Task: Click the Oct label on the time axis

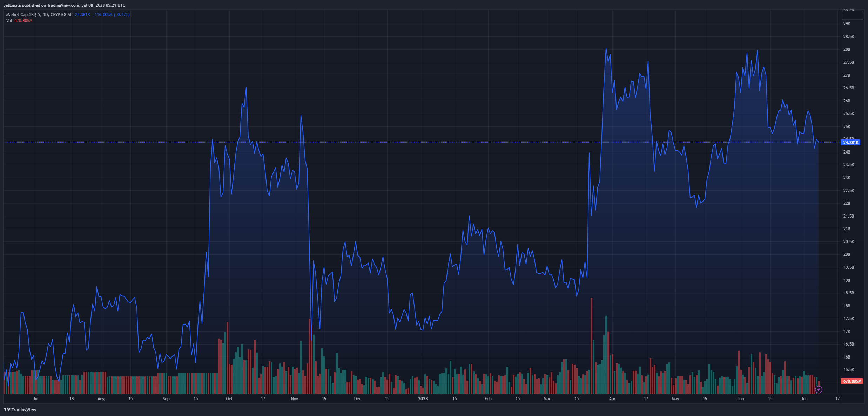Action: click(x=229, y=399)
